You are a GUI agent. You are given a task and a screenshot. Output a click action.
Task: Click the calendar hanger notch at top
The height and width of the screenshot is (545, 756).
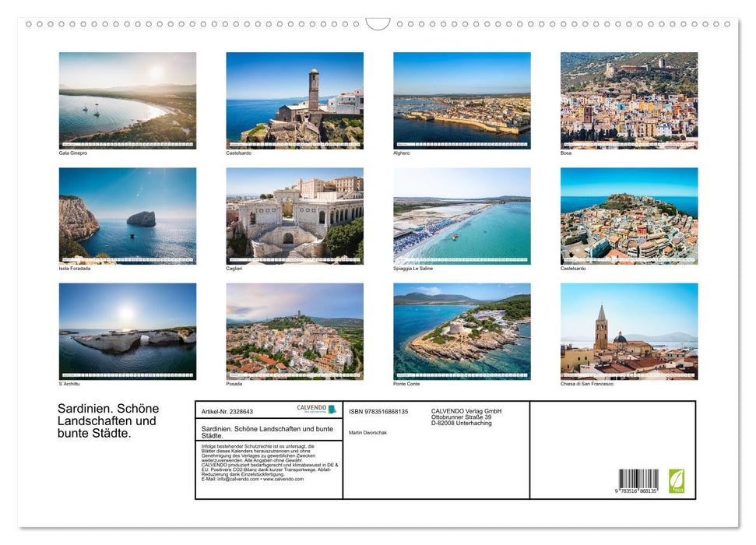pyautogui.click(x=378, y=24)
